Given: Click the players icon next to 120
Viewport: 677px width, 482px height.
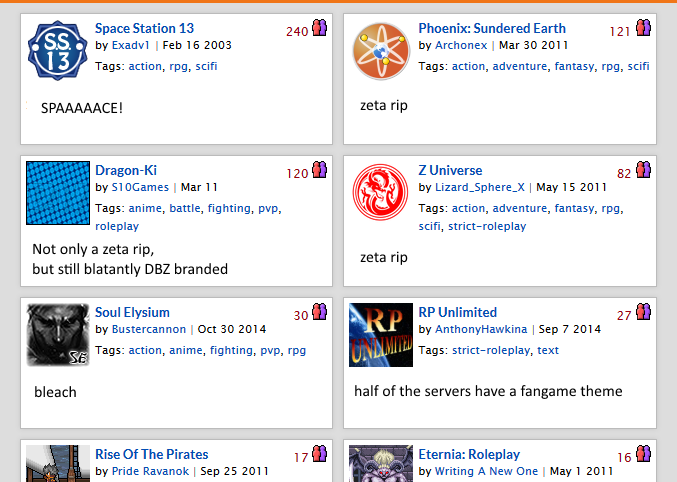Looking at the screenshot, I should 320,169.
